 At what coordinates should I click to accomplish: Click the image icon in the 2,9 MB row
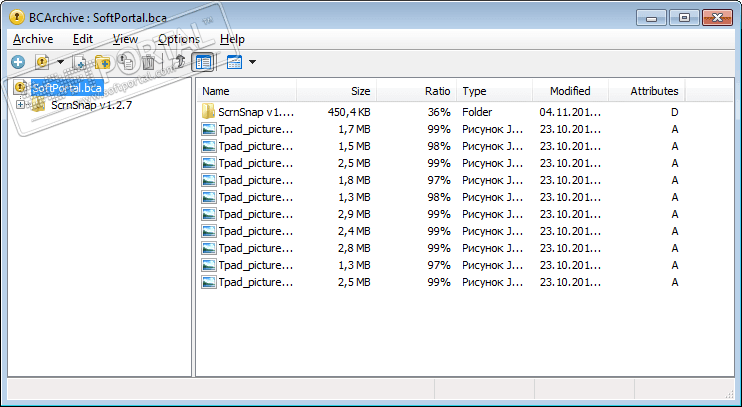[208, 214]
